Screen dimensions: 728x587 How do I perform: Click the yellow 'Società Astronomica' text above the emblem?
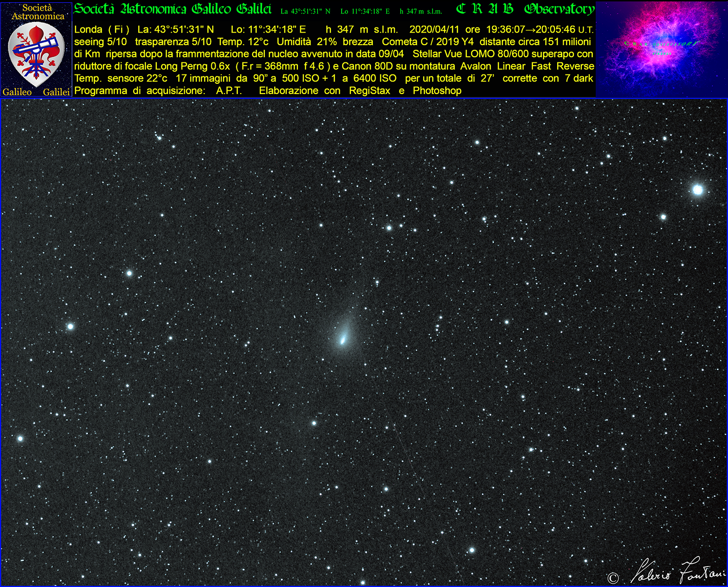[37, 12]
